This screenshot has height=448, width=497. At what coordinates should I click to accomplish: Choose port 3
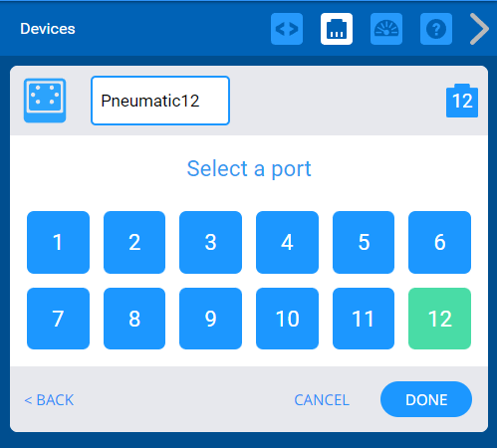(210, 242)
